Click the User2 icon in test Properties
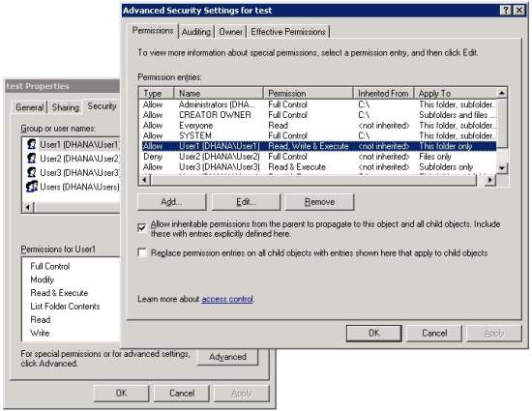The image size is (532, 411). [32, 159]
